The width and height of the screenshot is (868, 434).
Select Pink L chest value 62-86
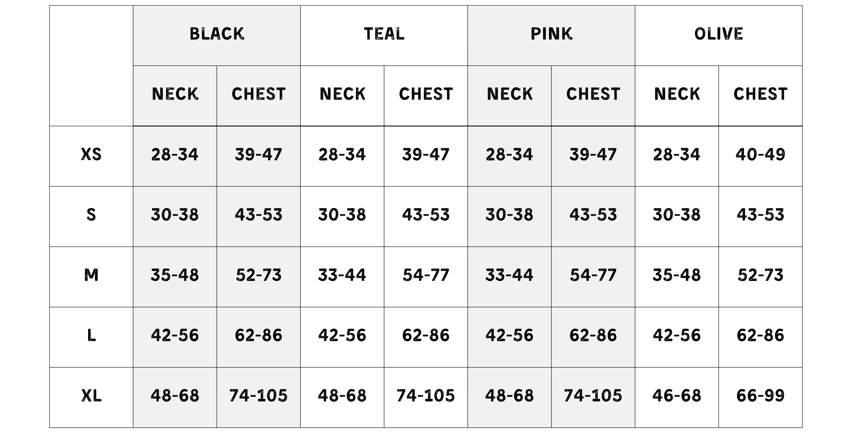[593, 335]
